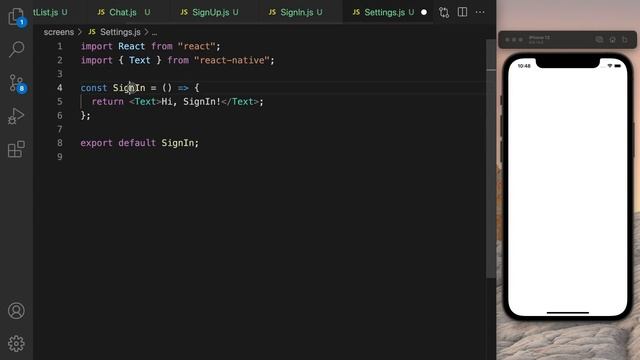Click the iPhone simulator home indicator bar
640x360 pixels.
pos(567,313)
